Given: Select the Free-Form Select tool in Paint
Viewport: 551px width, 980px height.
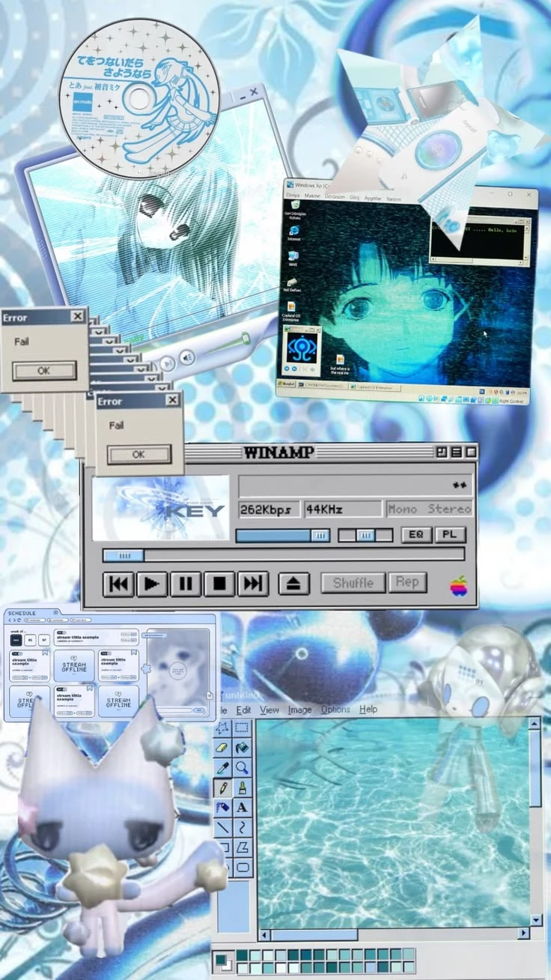Looking at the screenshot, I should 222,728.
